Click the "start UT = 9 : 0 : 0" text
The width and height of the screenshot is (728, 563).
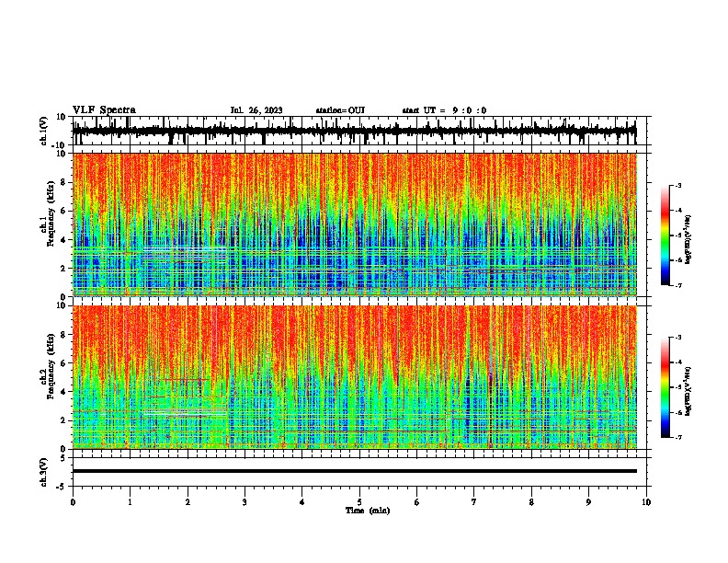(x=444, y=110)
